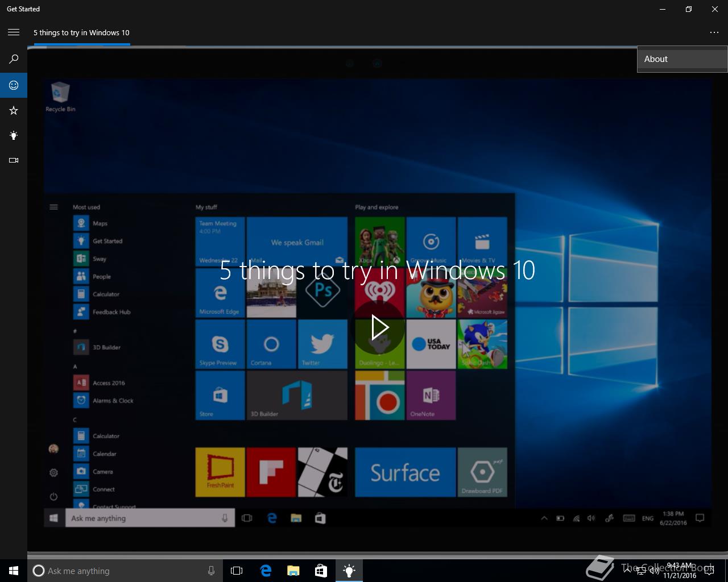Select the smiley Welcome sidebar icon

pos(14,85)
